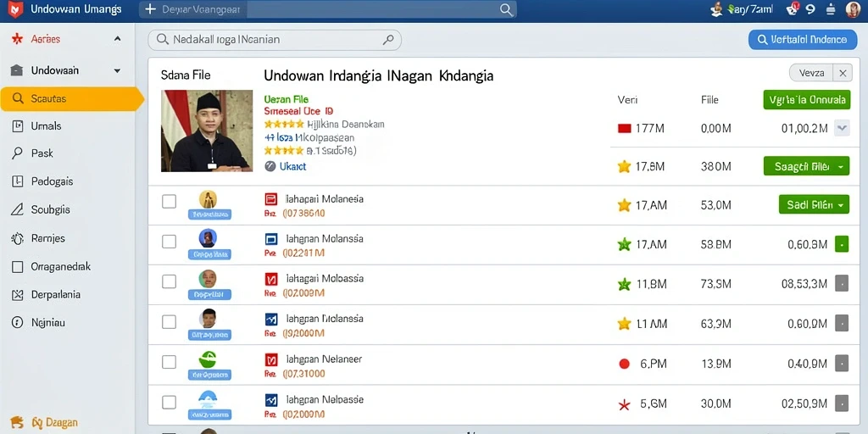Select Scautas in the sidebar

click(72, 98)
